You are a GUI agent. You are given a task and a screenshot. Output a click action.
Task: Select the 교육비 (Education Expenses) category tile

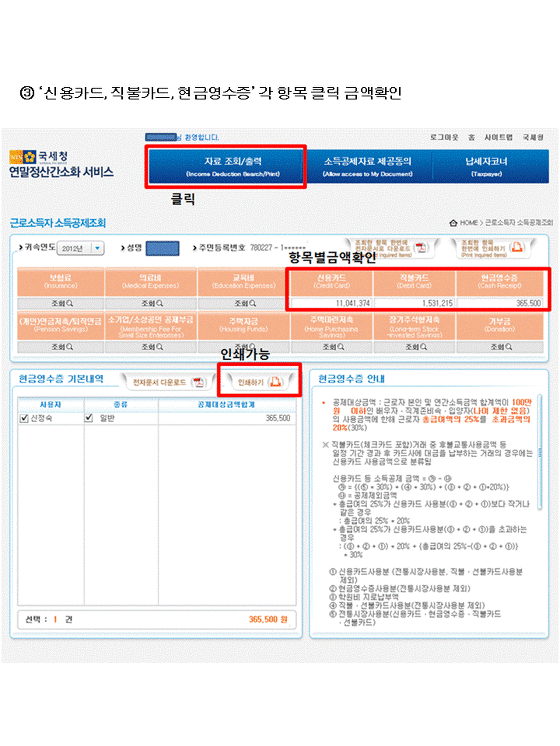pyautogui.click(x=244, y=283)
